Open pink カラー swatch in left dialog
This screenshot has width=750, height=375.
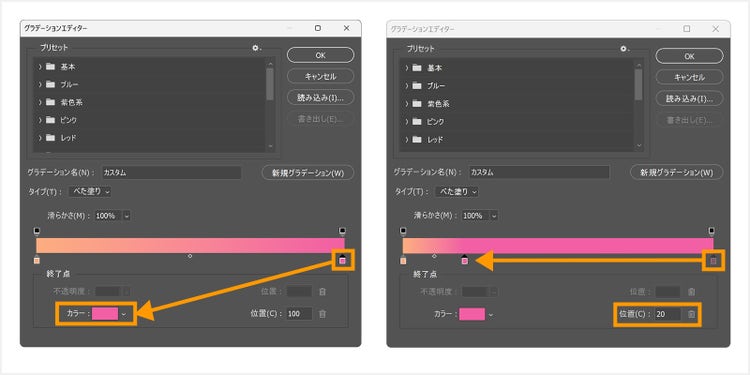[105, 314]
